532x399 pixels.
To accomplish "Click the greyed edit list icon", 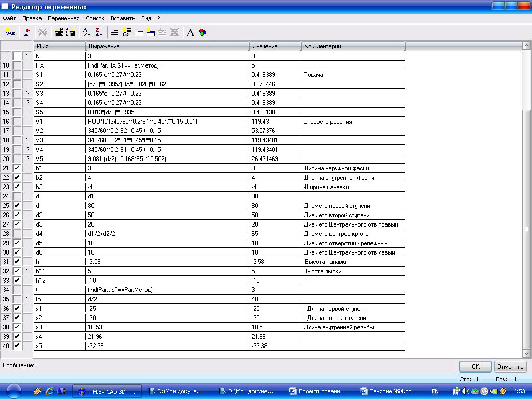I will tap(163, 33).
